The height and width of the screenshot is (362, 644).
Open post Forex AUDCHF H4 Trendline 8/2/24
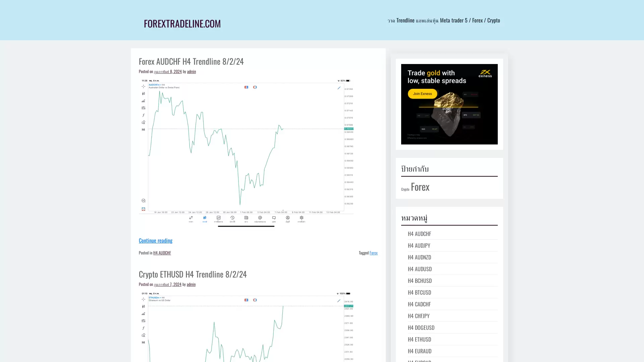[x=191, y=61]
